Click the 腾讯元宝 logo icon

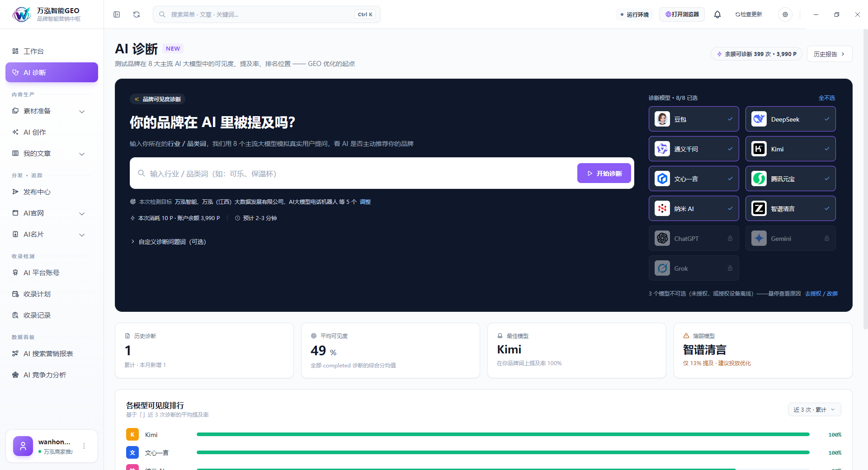(x=759, y=179)
